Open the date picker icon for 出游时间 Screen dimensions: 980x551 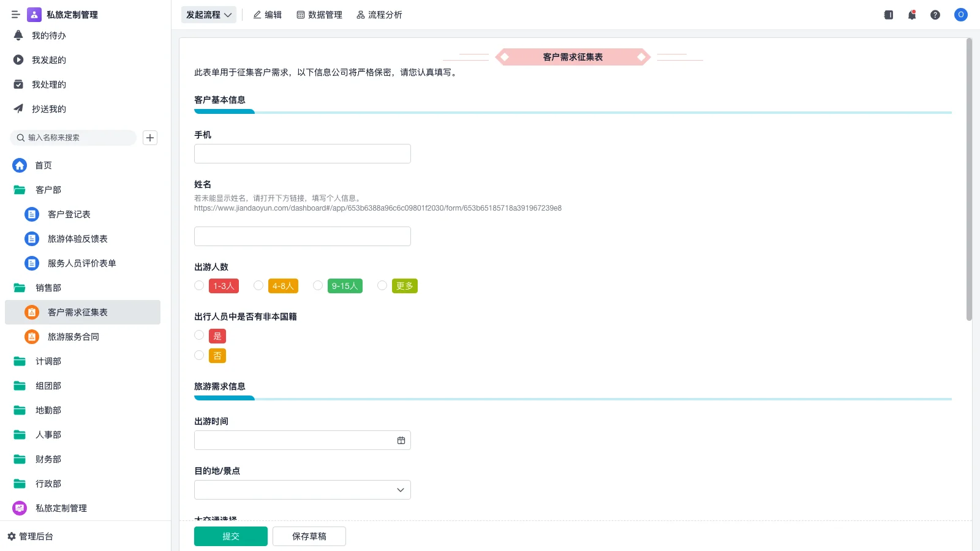[401, 440]
